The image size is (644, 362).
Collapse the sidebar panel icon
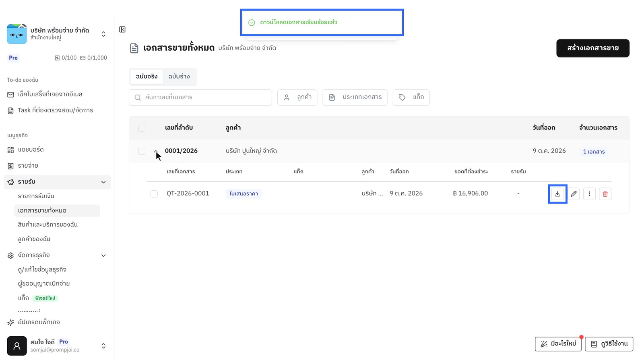[122, 29]
